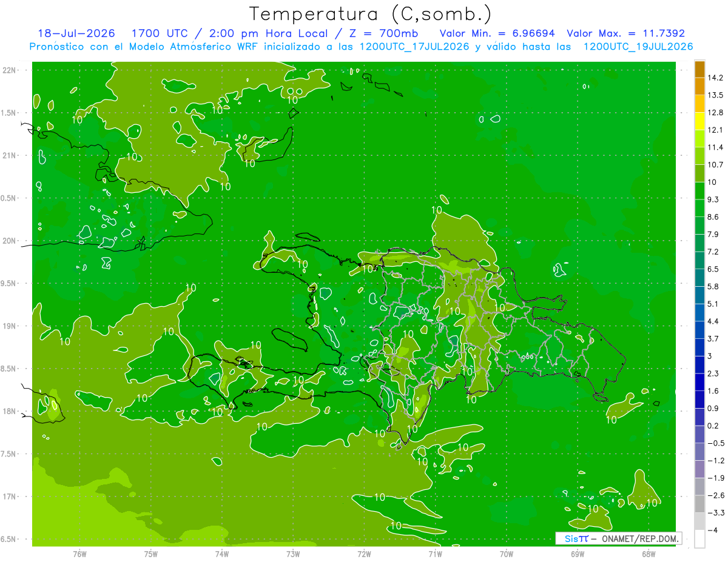This screenshot has width=728, height=562.
Task: Click the legend value "11.4"
Action: click(716, 147)
